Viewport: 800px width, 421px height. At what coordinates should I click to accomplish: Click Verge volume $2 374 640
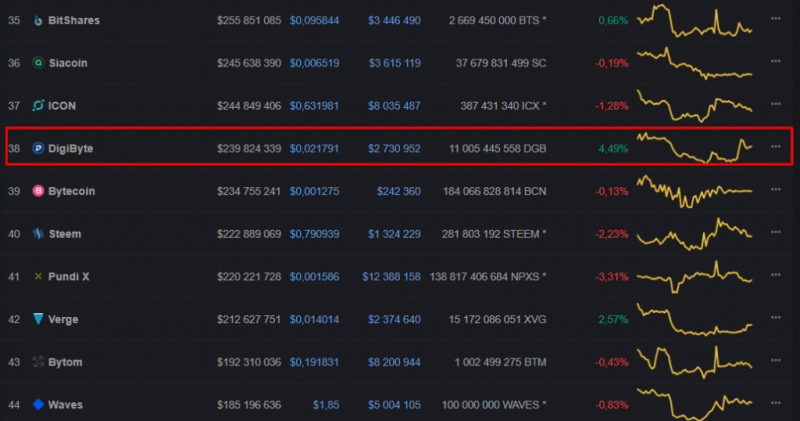pos(394,319)
